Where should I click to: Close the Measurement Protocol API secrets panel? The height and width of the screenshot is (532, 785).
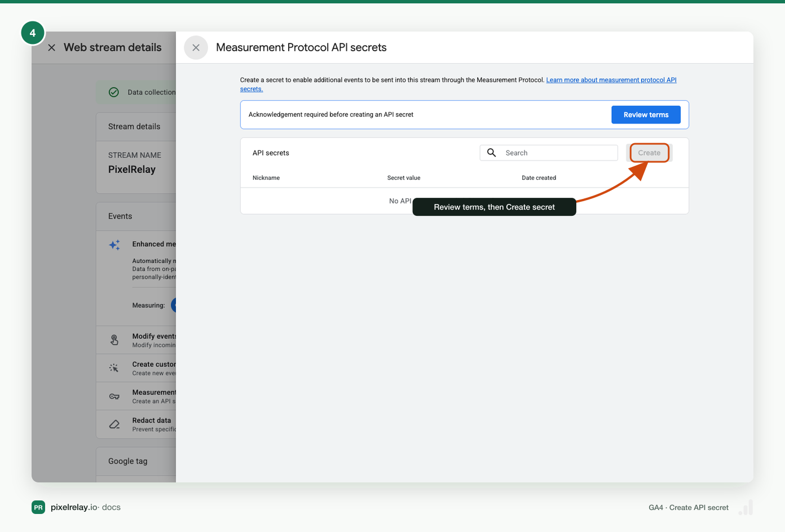click(196, 48)
